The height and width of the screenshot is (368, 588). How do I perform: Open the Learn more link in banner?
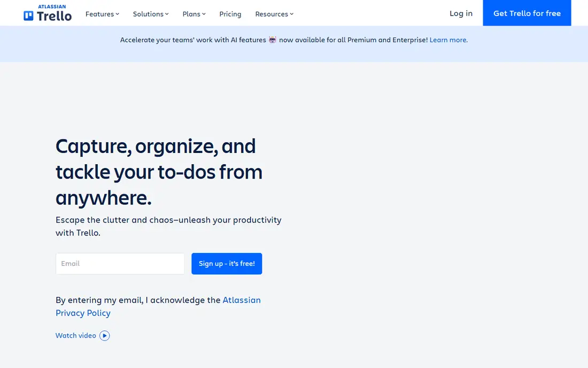(x=448, y=40)
